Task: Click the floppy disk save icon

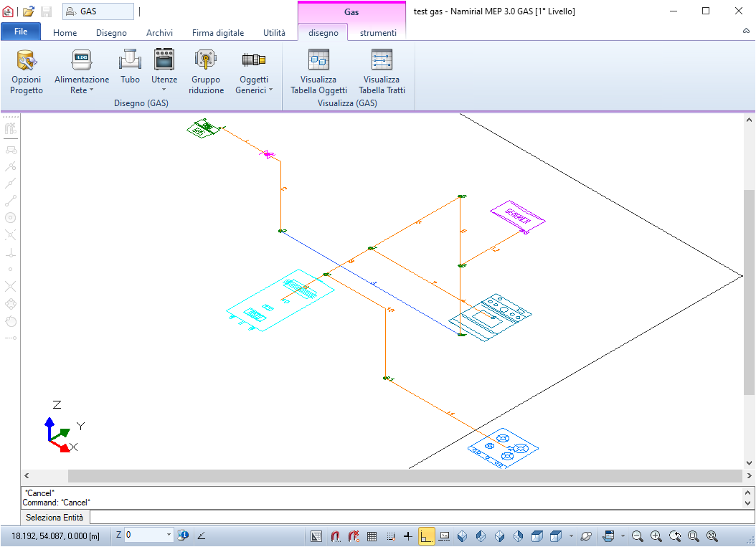Action: pyautogui.click(x=47, y=11)
